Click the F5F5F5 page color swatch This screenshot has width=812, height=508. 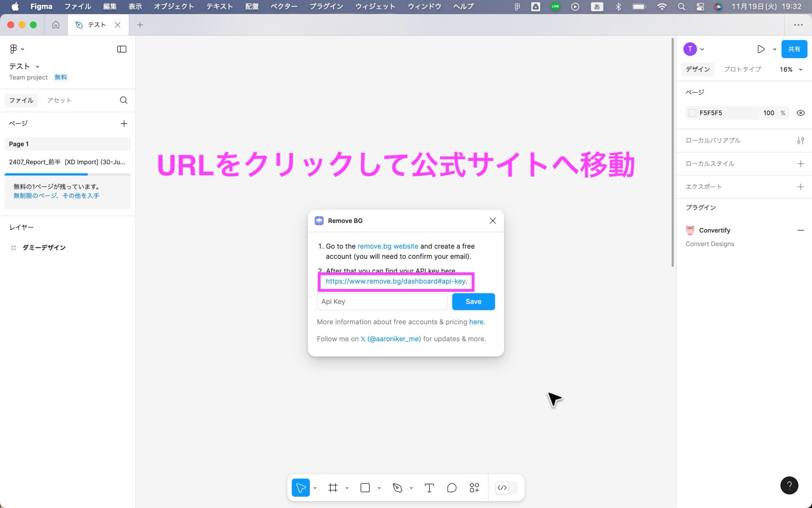(692, 113)
